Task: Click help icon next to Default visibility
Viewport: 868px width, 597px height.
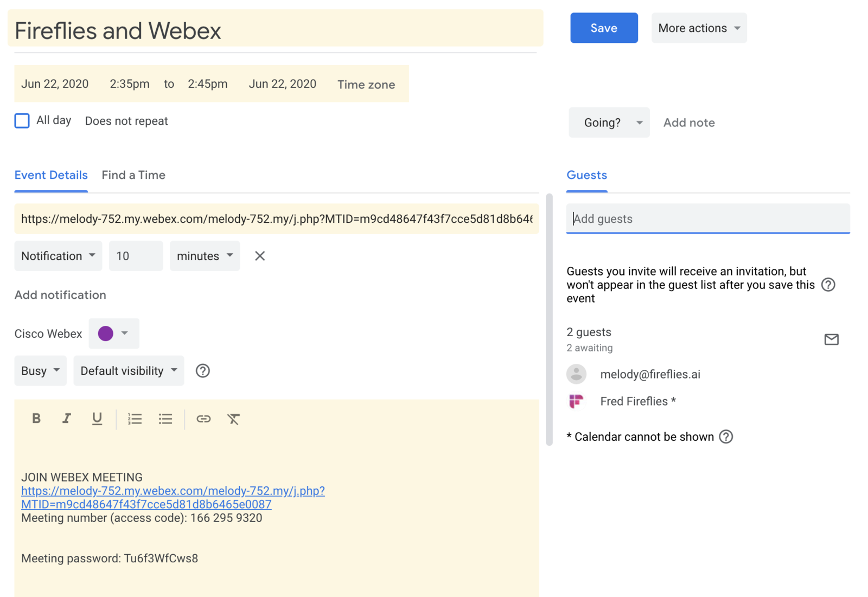Action: tap(202, 371)
